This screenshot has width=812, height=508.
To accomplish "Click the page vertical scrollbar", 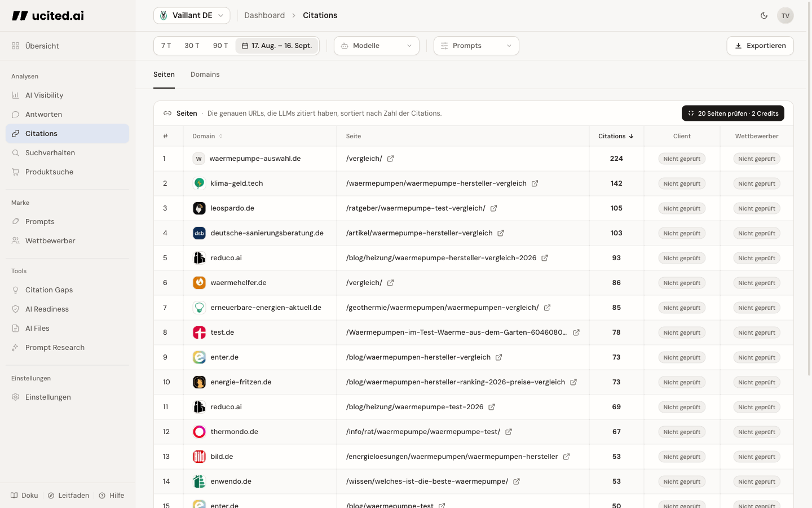I will coord(809,189).
